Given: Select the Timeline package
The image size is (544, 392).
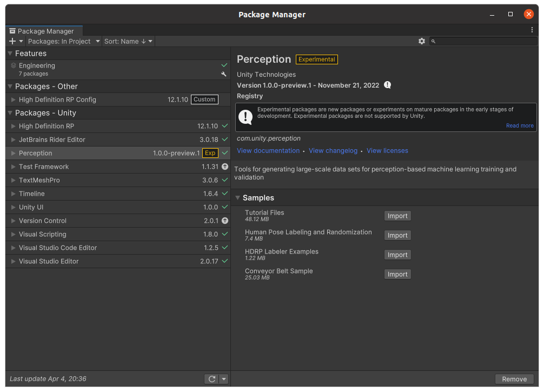Looking at the screenshot, I should pyautogui.click(x=118, y=194).
